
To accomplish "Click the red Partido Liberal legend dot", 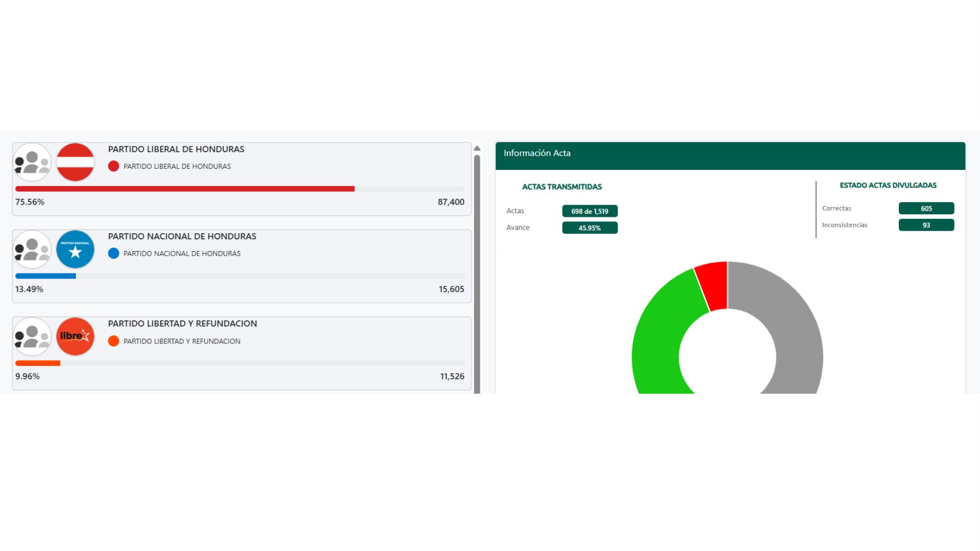I will pos(113,166).
